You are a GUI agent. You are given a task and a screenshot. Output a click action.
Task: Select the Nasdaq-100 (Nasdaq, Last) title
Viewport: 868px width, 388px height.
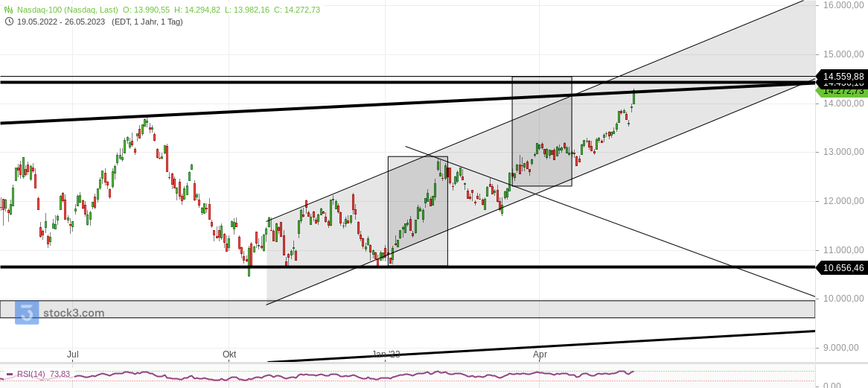[68, 10]
